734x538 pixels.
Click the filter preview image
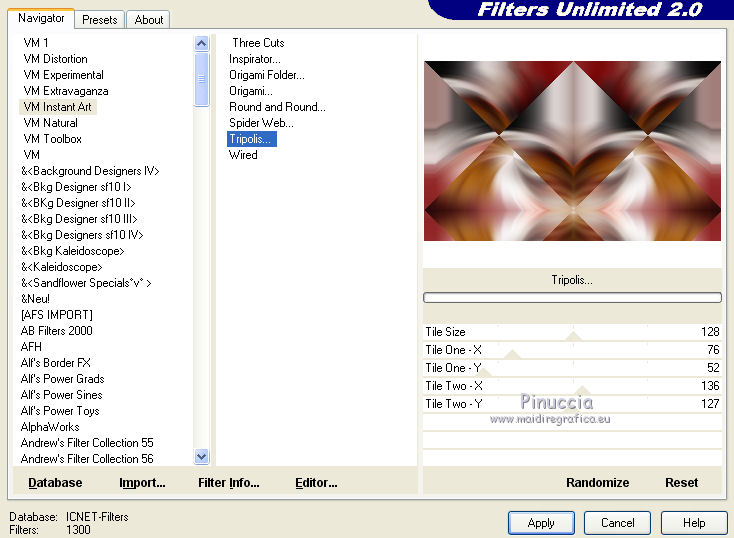click(572, 151)
